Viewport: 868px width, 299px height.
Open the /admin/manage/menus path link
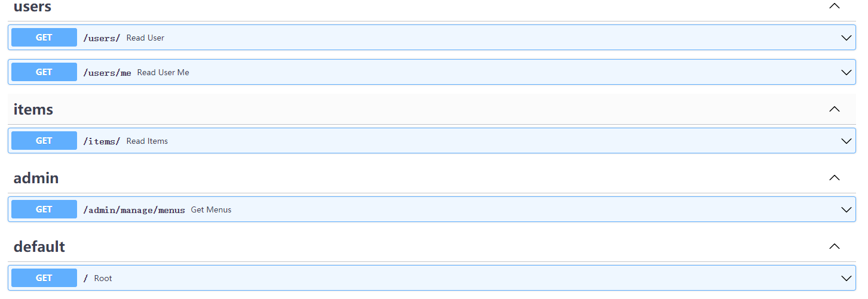(x=134, y=210)
